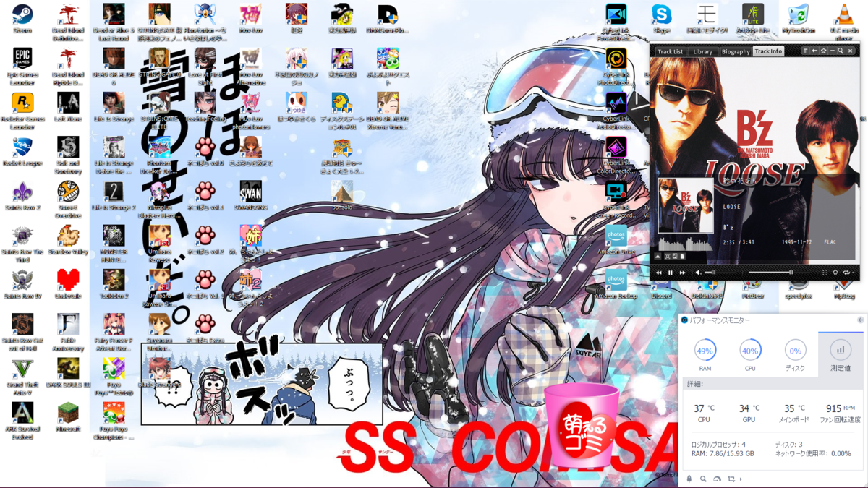Select the ディスク usage gauge tab
The height and width of the screenshot is (488, 868).
(795, 355)
